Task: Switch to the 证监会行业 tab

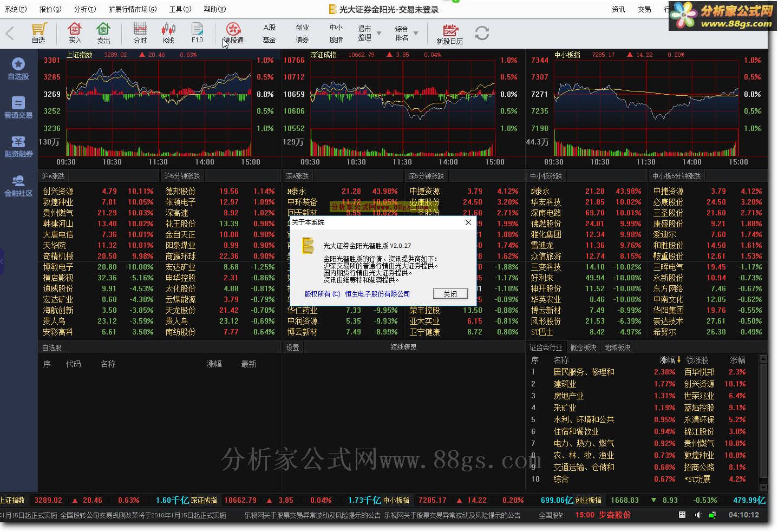Action: pos(546,347)
